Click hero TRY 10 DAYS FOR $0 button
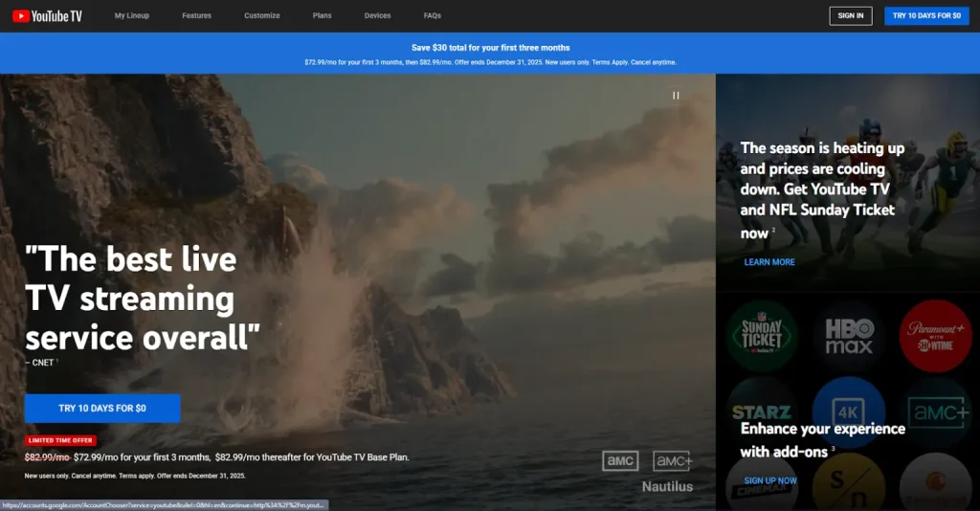The image size is (980, 511). click(x=102, y=408)
